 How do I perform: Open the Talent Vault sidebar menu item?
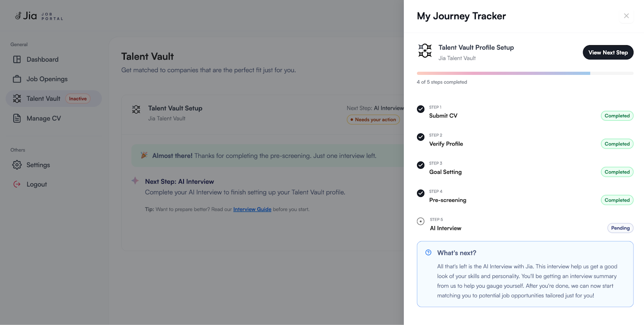[x=43, y=99]
